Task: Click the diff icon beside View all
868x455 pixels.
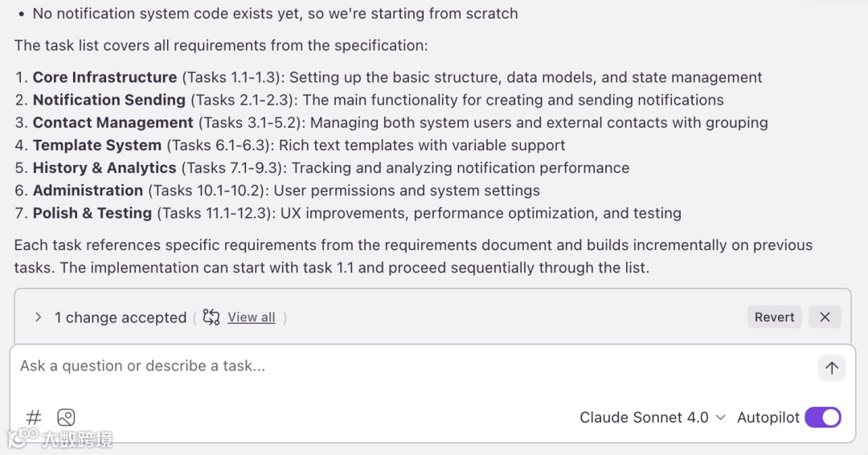Action: pyautogui.click(x=211, y=318)
